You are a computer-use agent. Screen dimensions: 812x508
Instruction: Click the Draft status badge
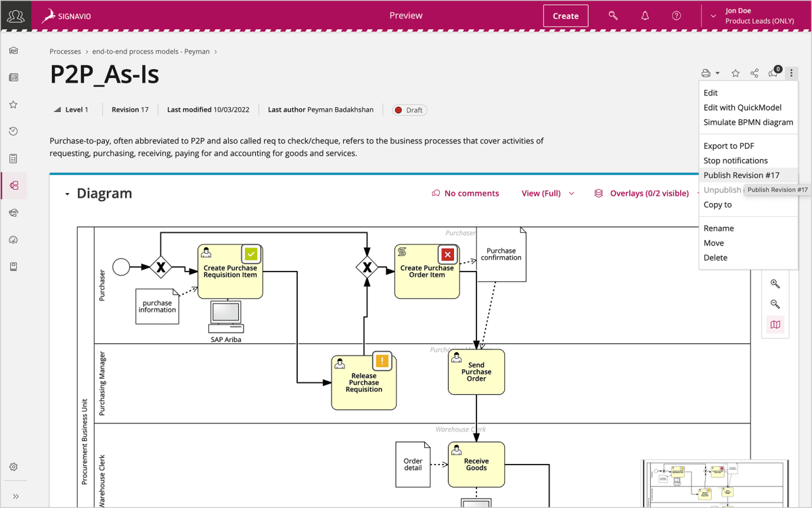[x=409, y=110]
